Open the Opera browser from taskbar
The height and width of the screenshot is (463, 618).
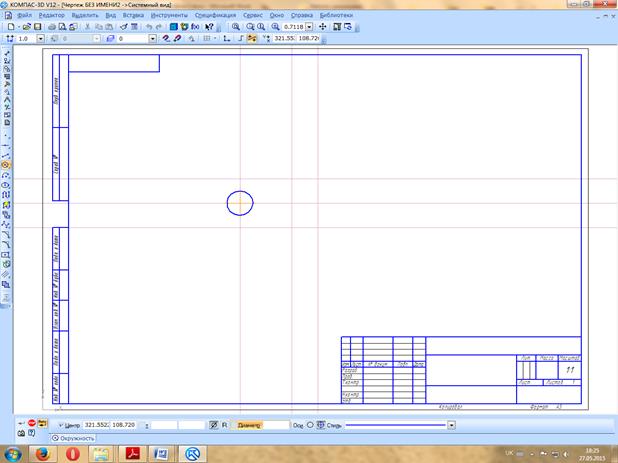click(x=73, y=453)
